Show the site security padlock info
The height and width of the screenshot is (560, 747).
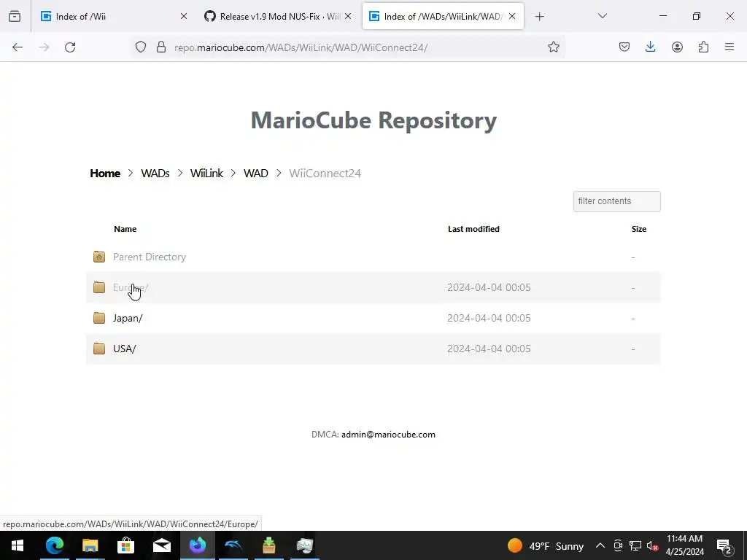[x=161, y=47]
